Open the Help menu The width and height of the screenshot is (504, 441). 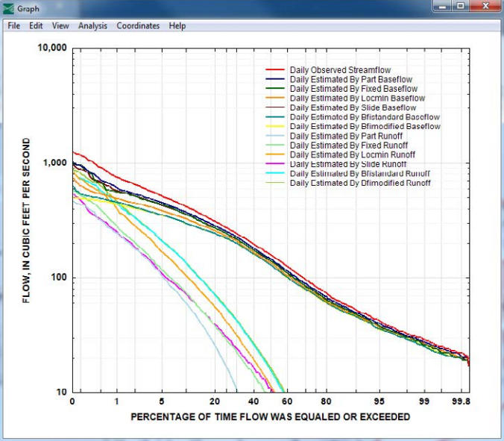[177, 25]
